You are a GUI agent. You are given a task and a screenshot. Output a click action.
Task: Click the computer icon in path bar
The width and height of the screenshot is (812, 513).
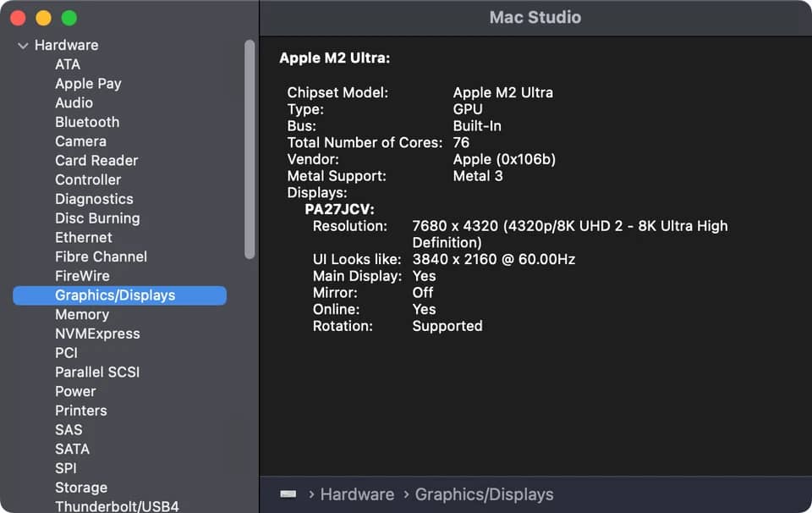(288, 494)
